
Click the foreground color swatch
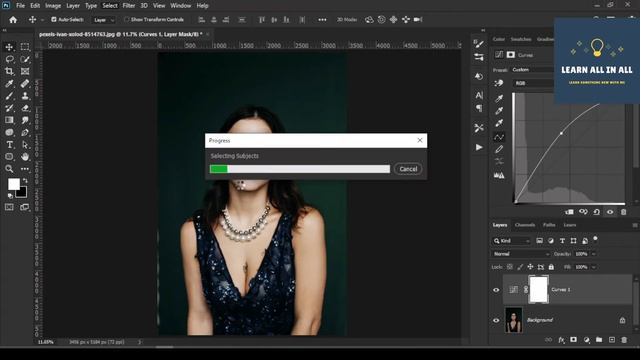click(x=14, y=184)
